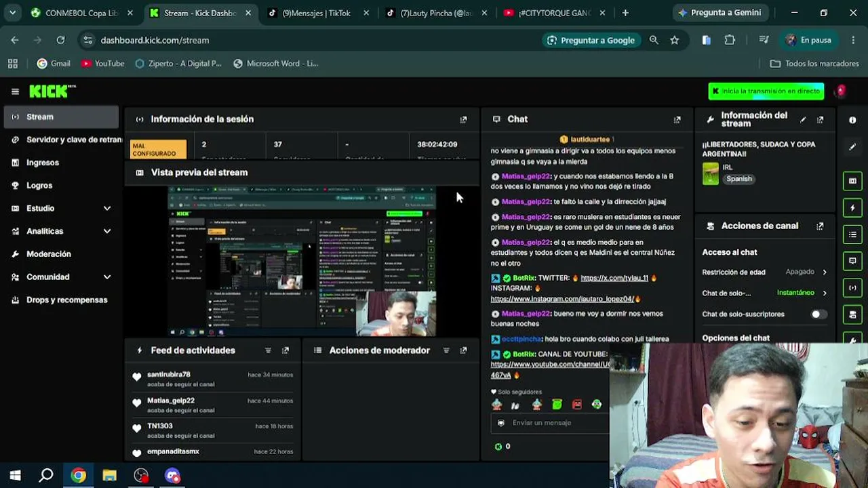This screenshot has width=868, height=488.
Task: Open the Kick hamburger menu
Action: point(15,91)
